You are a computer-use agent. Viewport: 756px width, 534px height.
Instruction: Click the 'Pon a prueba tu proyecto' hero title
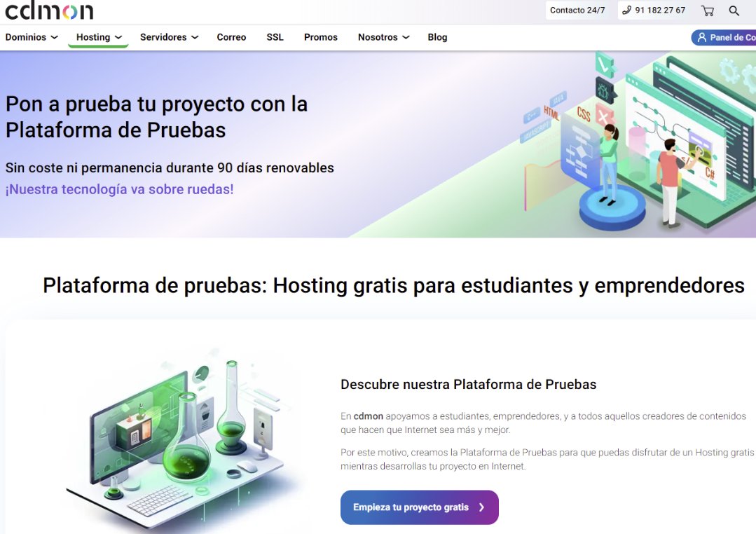coord(157,117)
